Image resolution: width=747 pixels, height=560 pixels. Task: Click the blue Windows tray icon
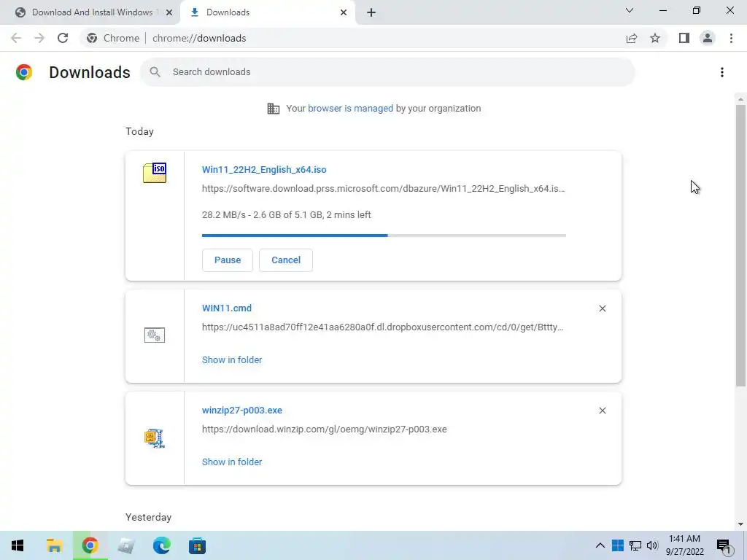[x=618, y=545]
